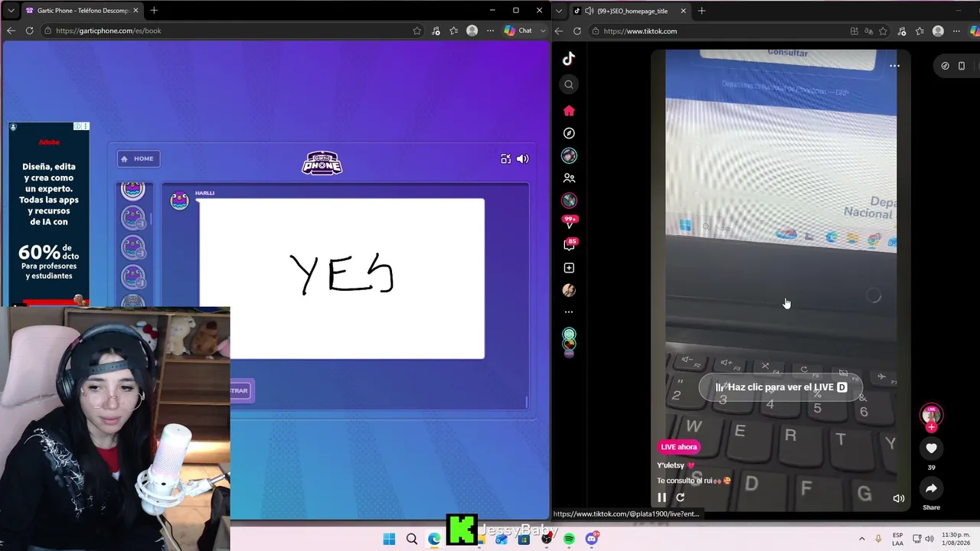
Task: Click 'Haz clic para ver el LIVE' button
Action: click(781, 387)
